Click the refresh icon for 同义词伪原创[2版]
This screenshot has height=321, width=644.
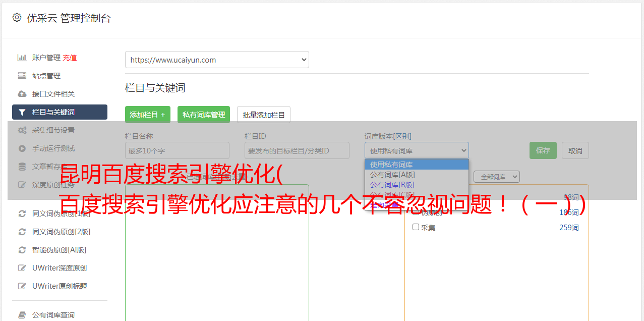22,232
